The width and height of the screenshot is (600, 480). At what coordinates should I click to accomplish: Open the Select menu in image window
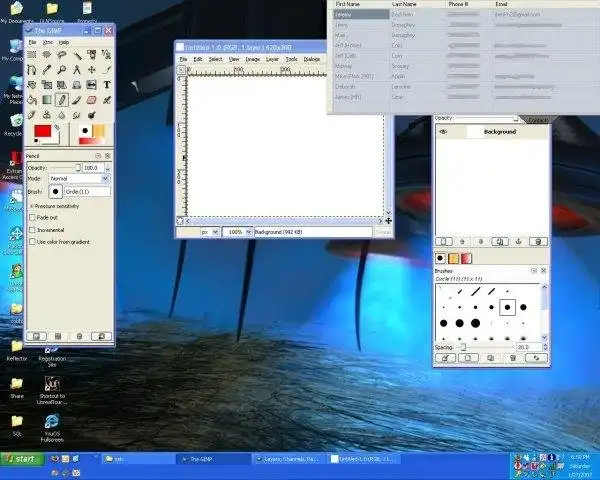(215, 59)
